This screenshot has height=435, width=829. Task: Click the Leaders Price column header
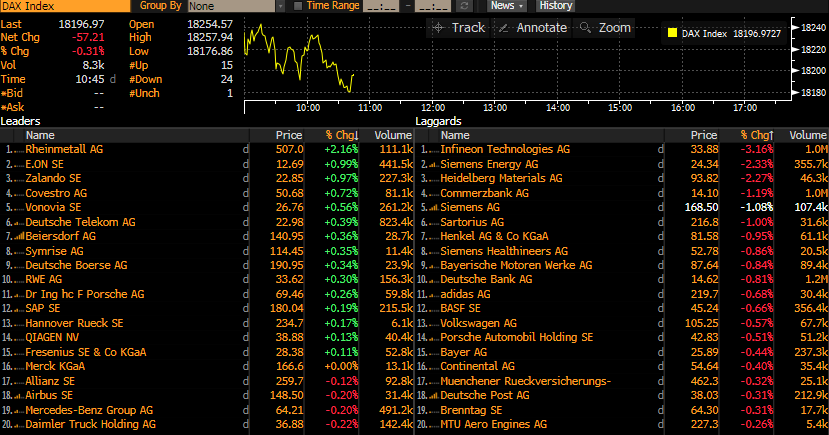(289, 135)
